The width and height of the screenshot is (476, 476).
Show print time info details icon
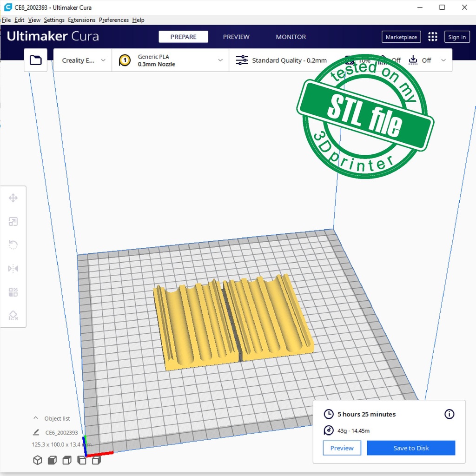[x=449, y=414]
